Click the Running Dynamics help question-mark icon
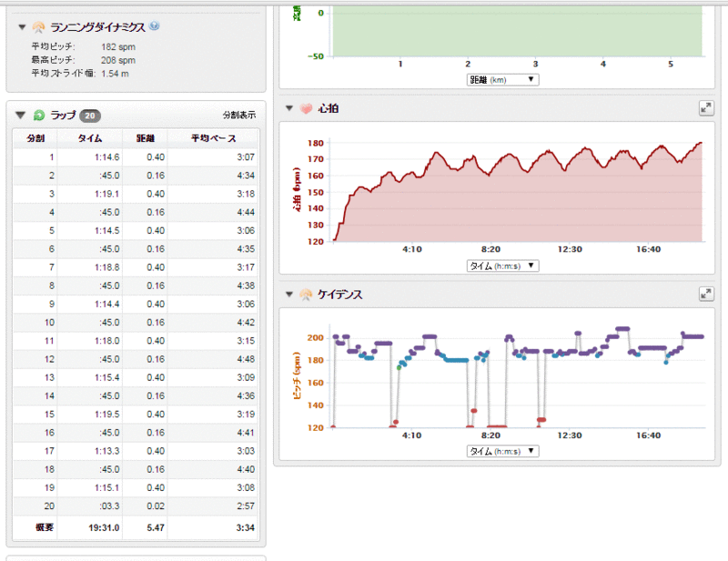The width and height of the screenshot is (728, 561). point(155,26)
